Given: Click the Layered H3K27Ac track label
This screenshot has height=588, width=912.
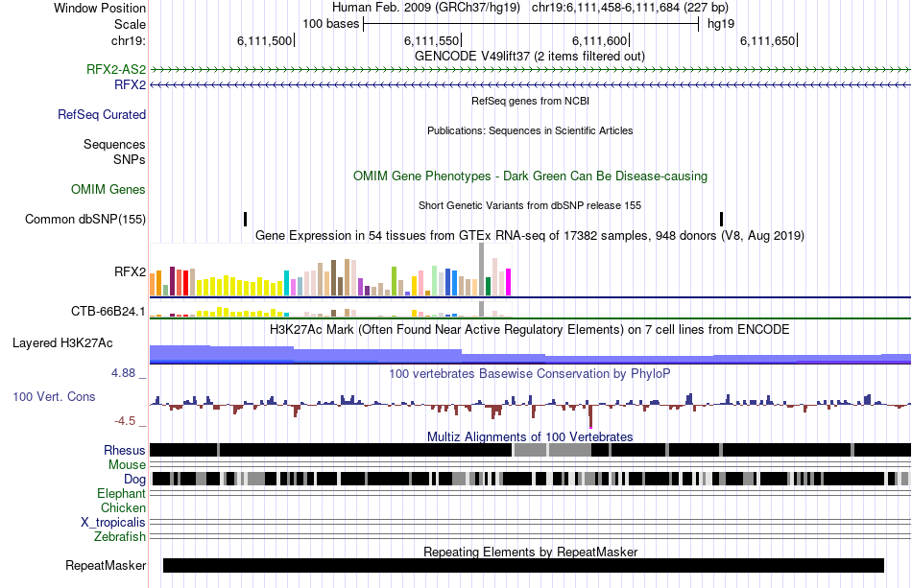Looking at the screenshot, I should [62, 342].
